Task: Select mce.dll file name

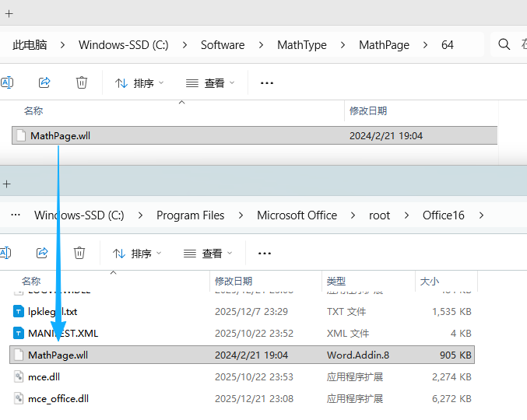Action: [x=44, y=376]
